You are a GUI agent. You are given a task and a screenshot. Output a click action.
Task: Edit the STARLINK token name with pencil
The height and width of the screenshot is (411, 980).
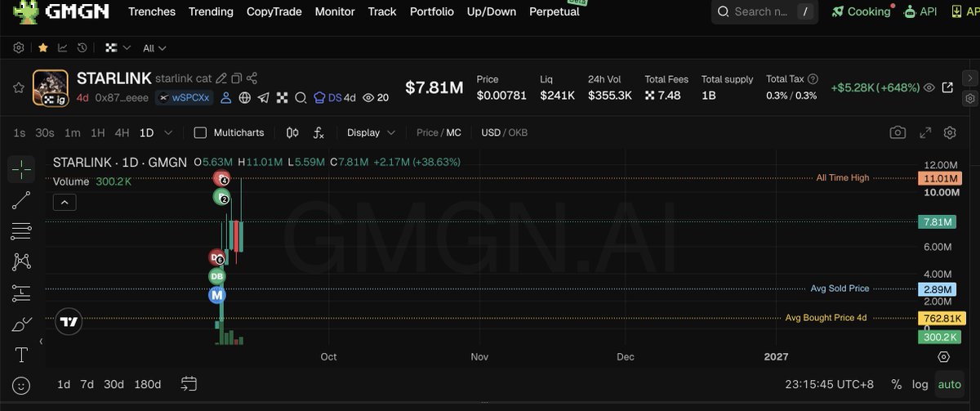point(220,78)
